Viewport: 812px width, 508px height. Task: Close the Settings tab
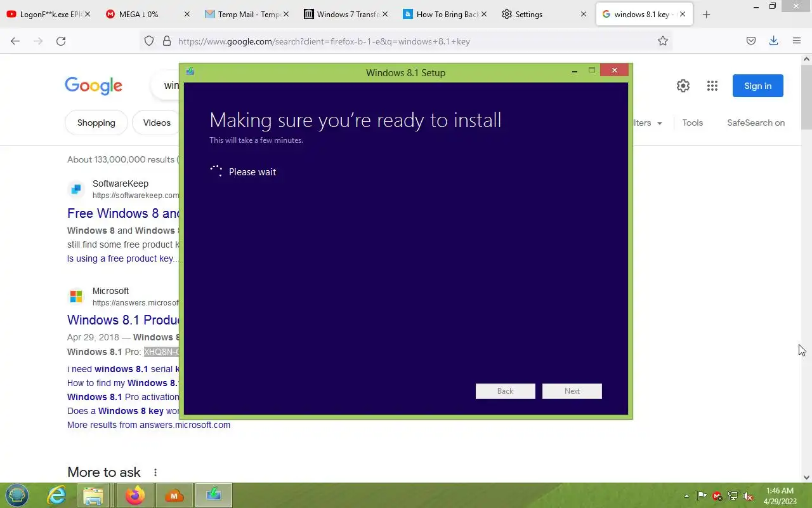coord(584,14)
